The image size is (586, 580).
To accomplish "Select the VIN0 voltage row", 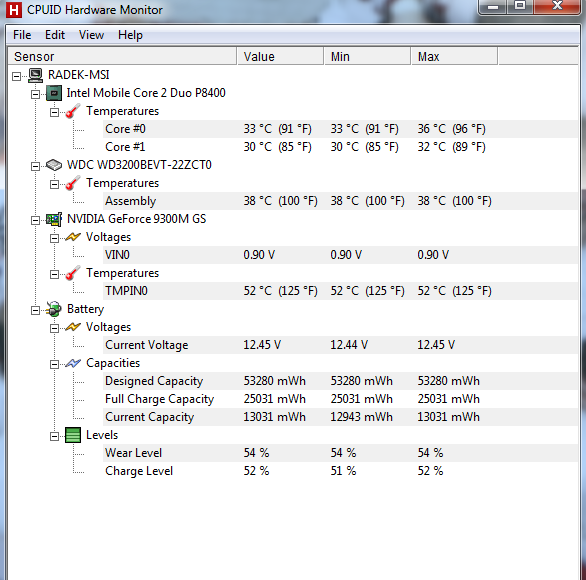I will pos(340,255).
